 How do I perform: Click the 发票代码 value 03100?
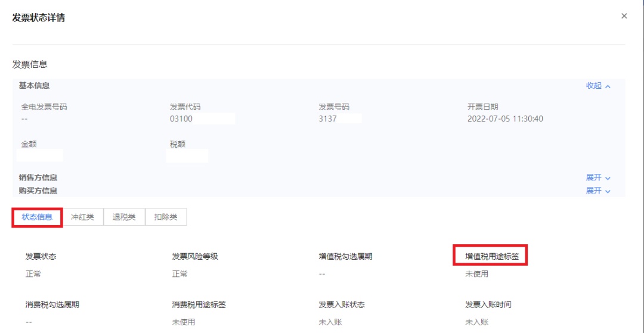(x=181, y=119)
